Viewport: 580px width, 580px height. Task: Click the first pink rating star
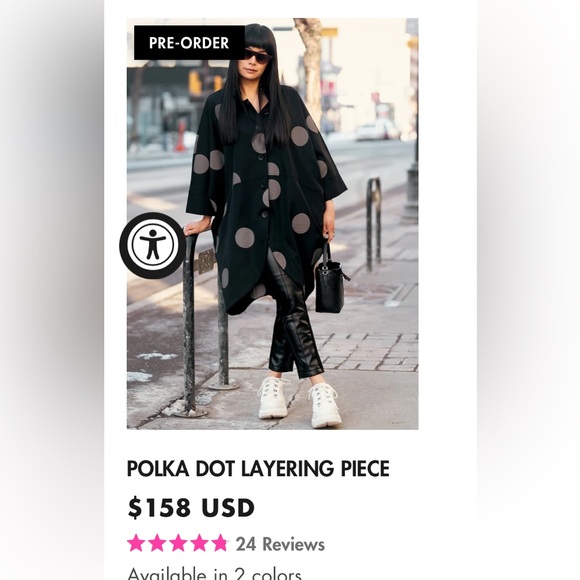click(136, 543)
